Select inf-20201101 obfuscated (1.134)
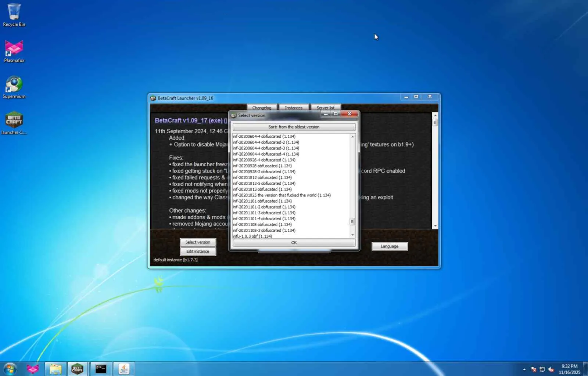 [x=291, y=201]
